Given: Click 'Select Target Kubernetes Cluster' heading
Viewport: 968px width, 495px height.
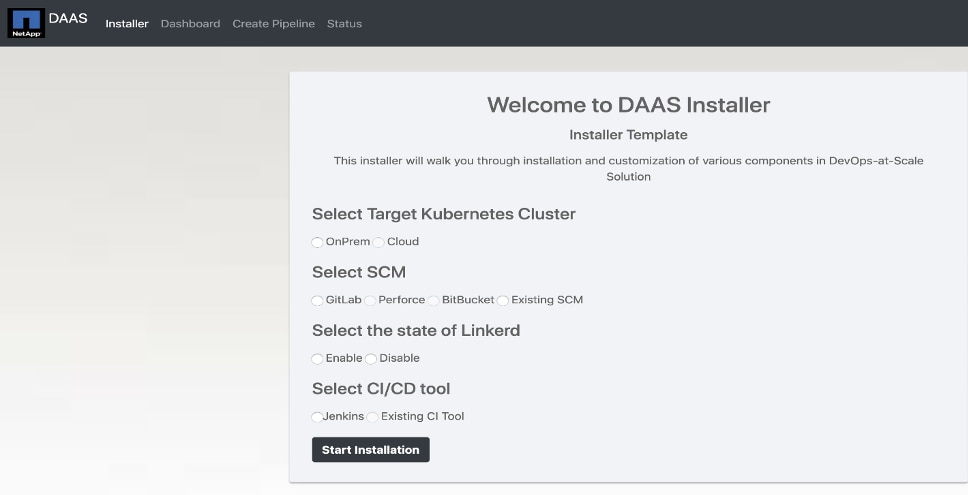Looking at the screenshot, I should tap(444, 214).
